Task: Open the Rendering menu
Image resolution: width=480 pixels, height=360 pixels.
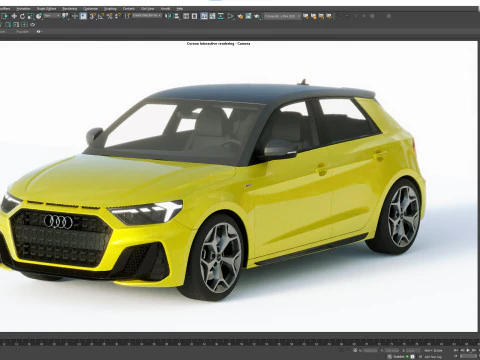Action: point(70,9)
